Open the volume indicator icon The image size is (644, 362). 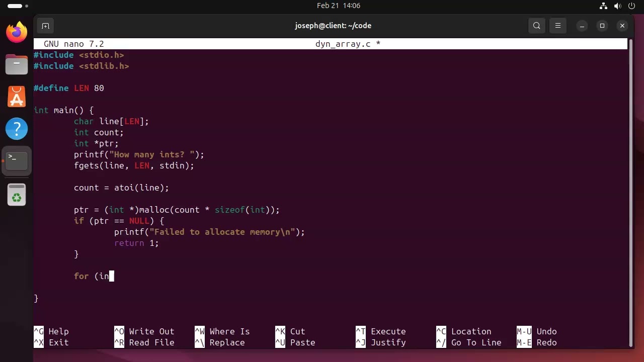pos(618,6)
